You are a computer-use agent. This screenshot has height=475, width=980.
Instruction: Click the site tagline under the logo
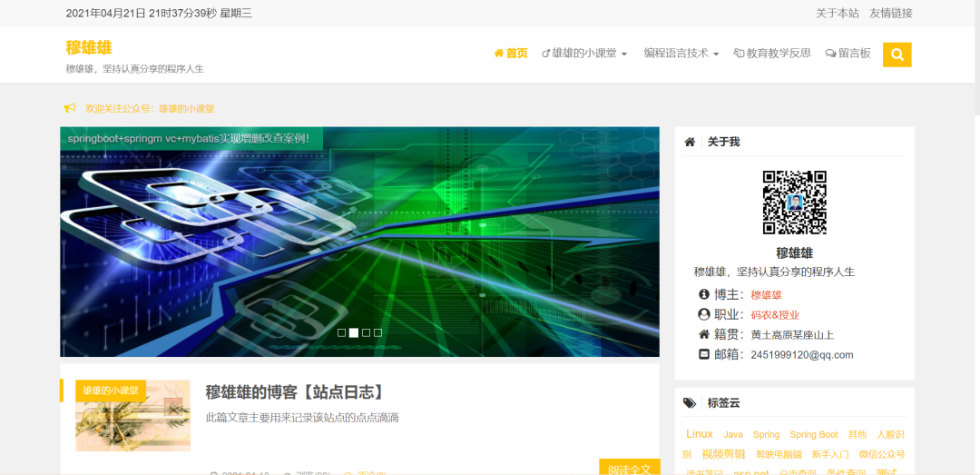tap(135, 69)
